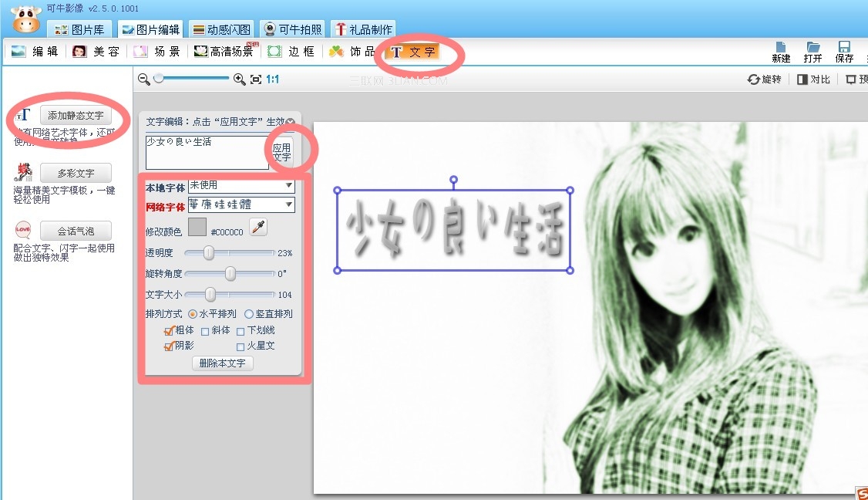Open the 可牛拍照 tab
This screenshot has height=500, width=868.
pos(293,29)
